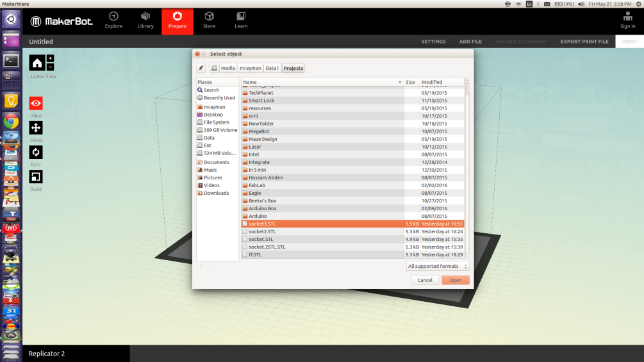Select the Projects path breadcrumb
Image resolution: width=644 pixels, height=362 pixels.
(293, 68)
